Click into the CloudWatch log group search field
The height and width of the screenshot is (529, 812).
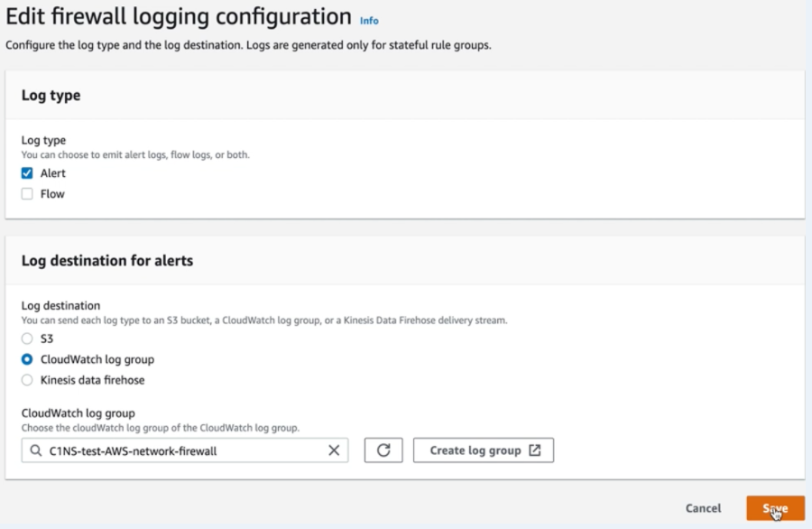point(180,450)
